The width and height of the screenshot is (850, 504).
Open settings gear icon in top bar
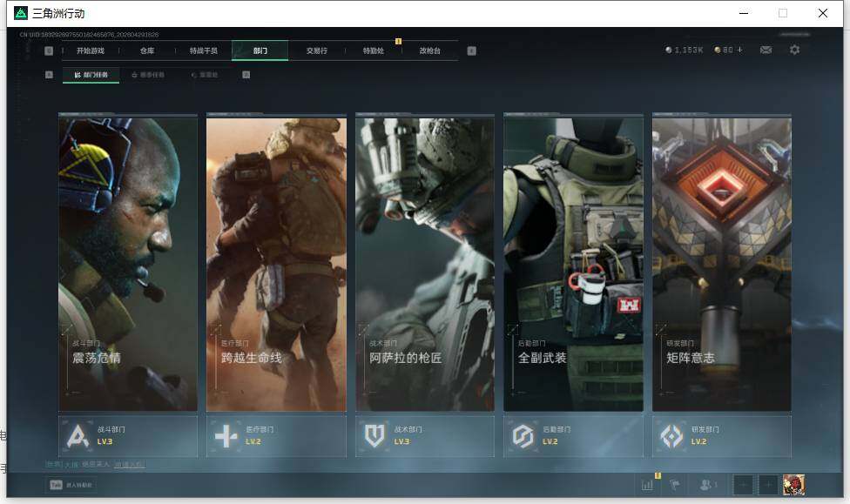pyautogui.click(x=794, y=50)
